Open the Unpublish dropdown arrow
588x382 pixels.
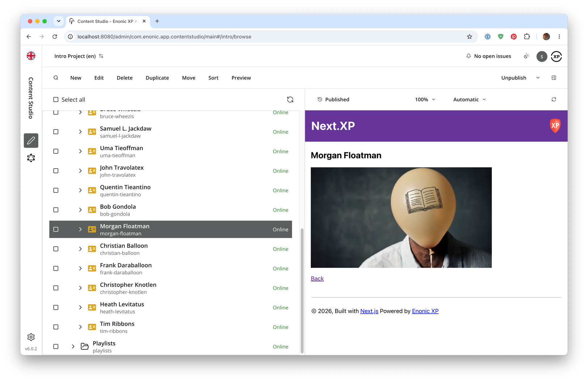coord(538,78)
